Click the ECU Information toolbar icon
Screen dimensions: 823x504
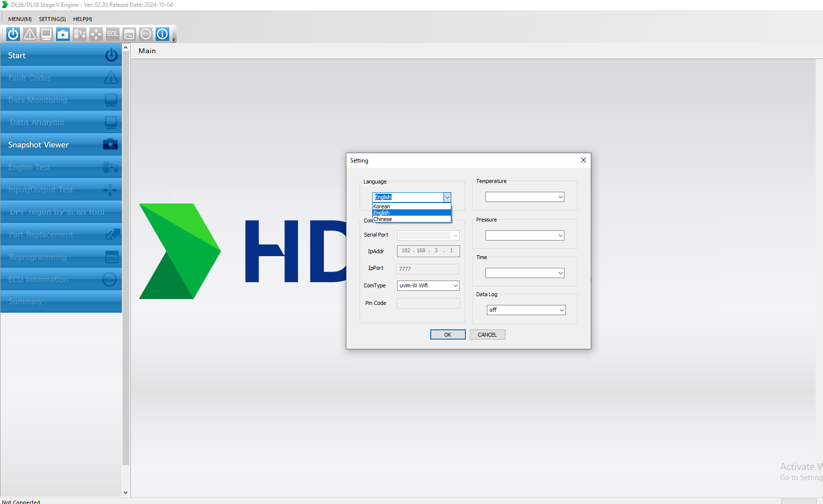pyautogui.click(x=146, y=34)
